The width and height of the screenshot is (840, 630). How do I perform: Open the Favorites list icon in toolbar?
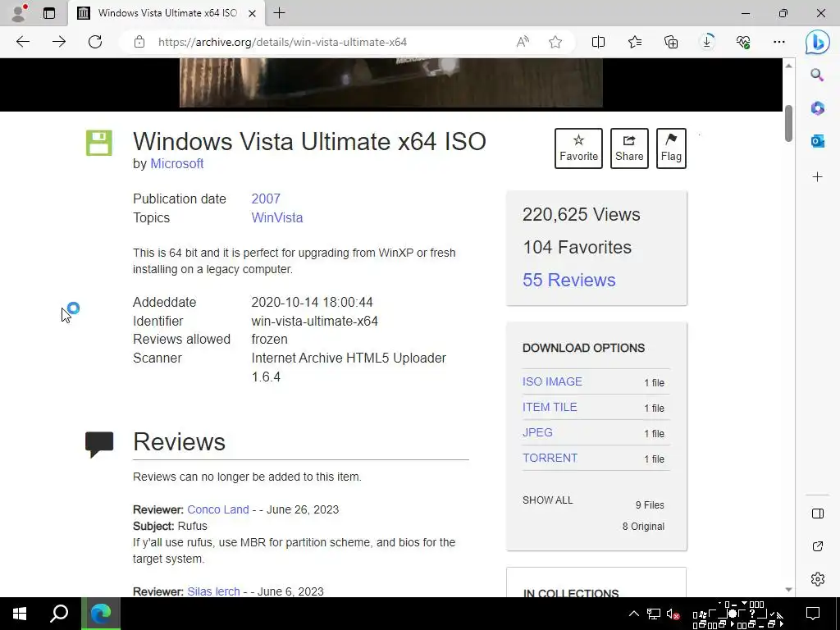635,42
